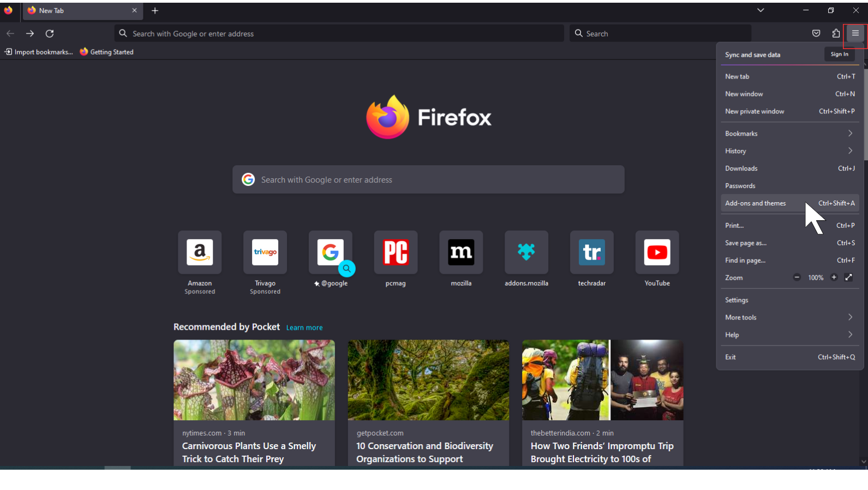This screenshot has height=490, width=868.
Task: Click Import bookmarks... in bookmarks toolbar
Action: point(39,52)
